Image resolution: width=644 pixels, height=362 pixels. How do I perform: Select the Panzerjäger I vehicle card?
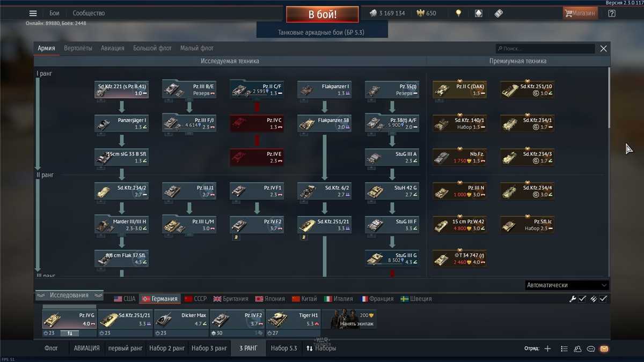coord(122,123)
